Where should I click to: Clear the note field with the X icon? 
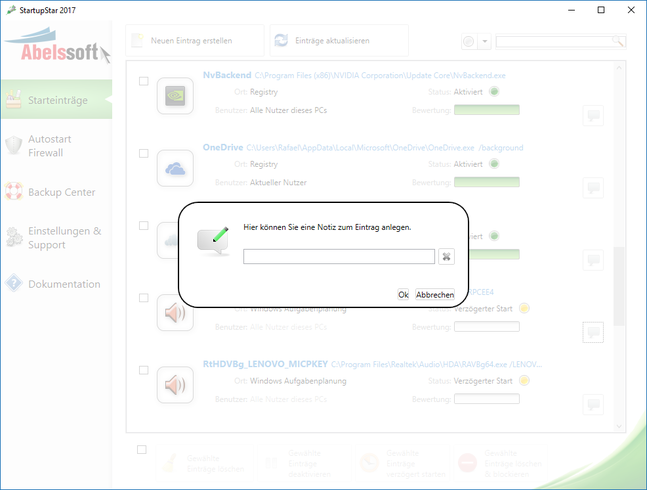coord(446,257)
